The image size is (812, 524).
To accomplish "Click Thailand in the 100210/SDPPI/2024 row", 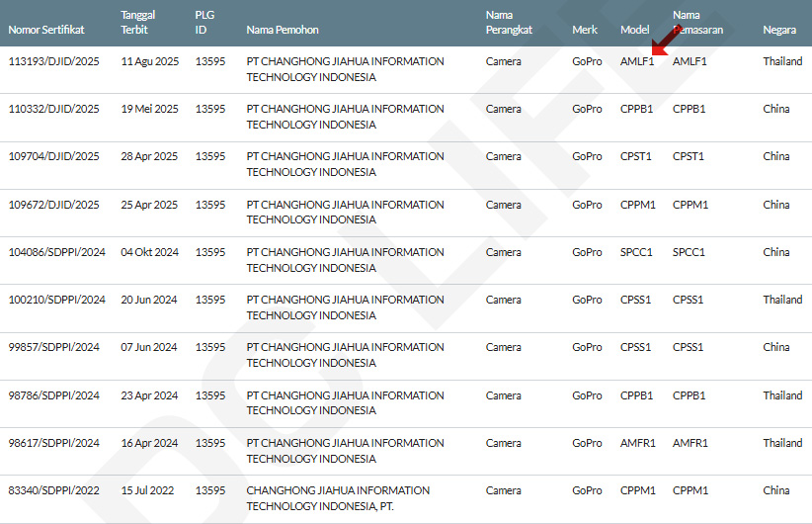I will click(782, 300).
